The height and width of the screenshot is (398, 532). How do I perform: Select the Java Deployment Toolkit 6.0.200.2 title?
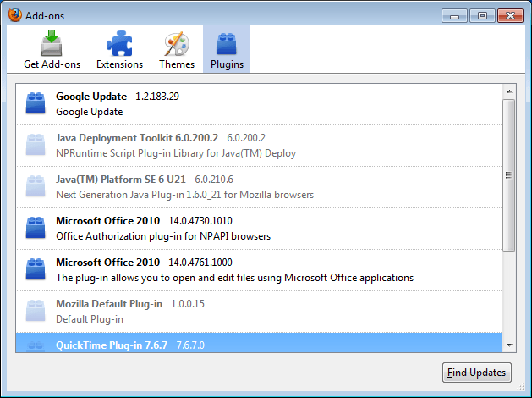point(137,138)
